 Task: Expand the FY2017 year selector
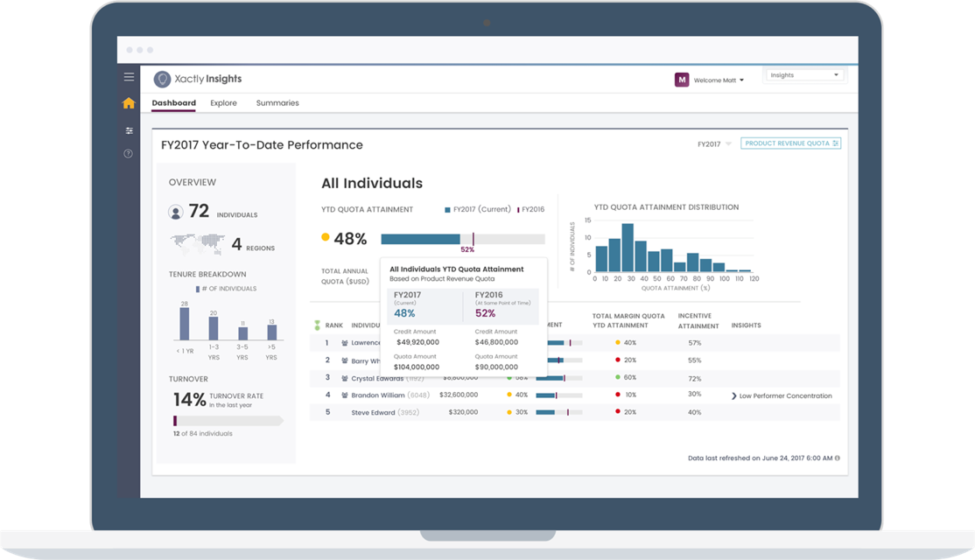point(713,143)
